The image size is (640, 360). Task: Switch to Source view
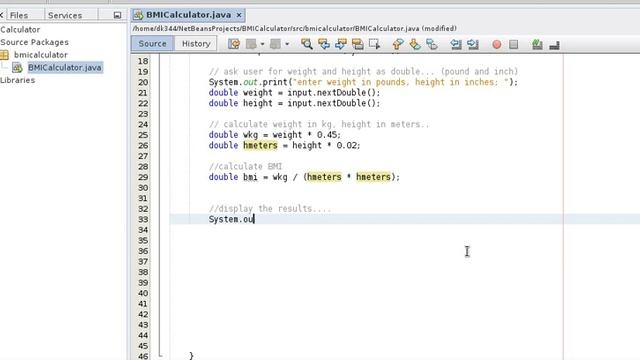(x=152, y=44)
